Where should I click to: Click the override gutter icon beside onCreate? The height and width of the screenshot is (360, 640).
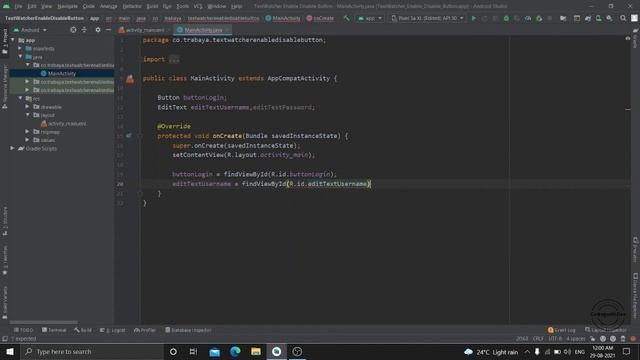click(x=129, y=136)
